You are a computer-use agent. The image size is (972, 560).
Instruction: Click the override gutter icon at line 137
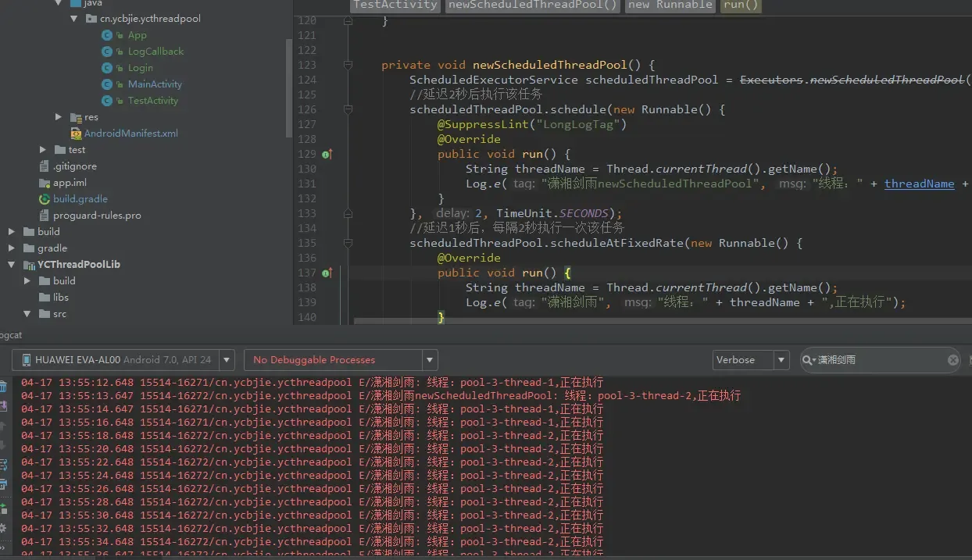(x=326, y=273)
